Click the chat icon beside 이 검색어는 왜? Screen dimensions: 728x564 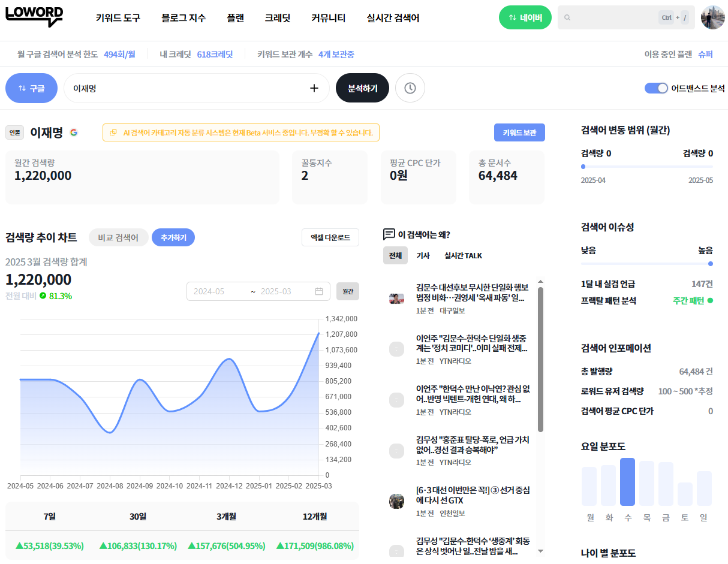coord(389,234)
